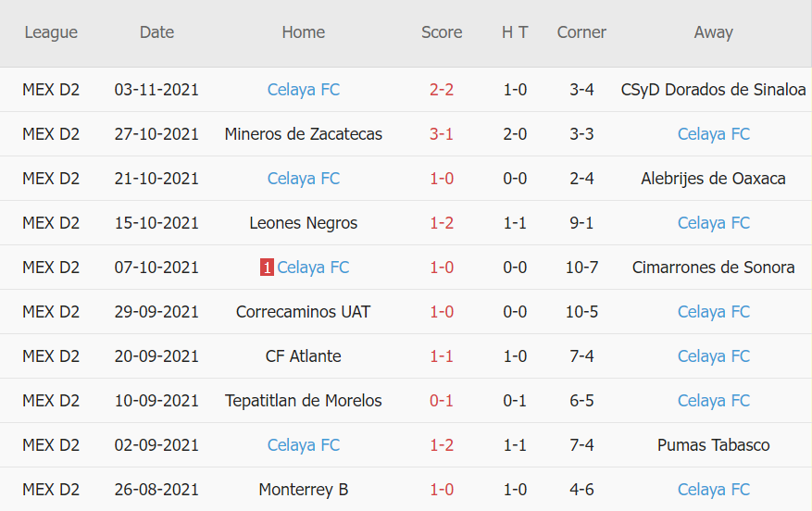Click the Score column header

[442, 32]
